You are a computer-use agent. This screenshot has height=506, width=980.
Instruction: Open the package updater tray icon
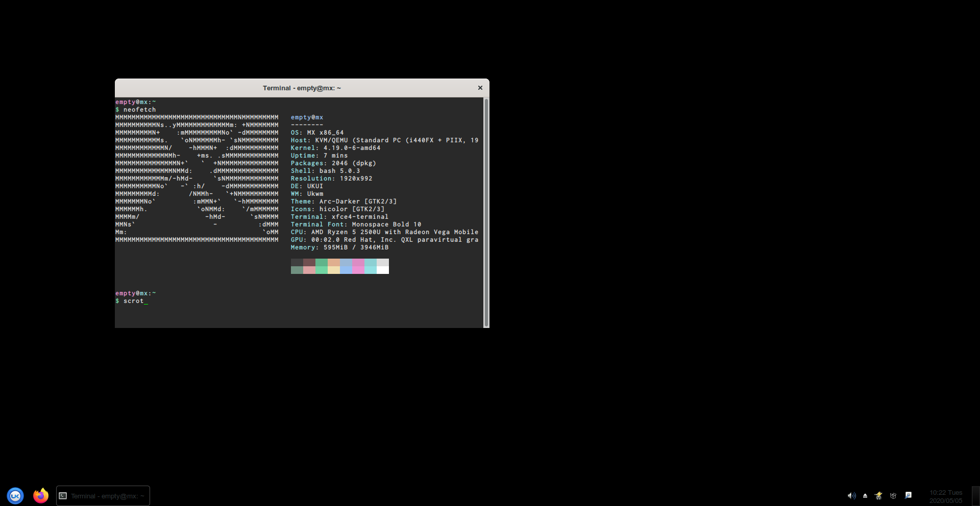893,495
